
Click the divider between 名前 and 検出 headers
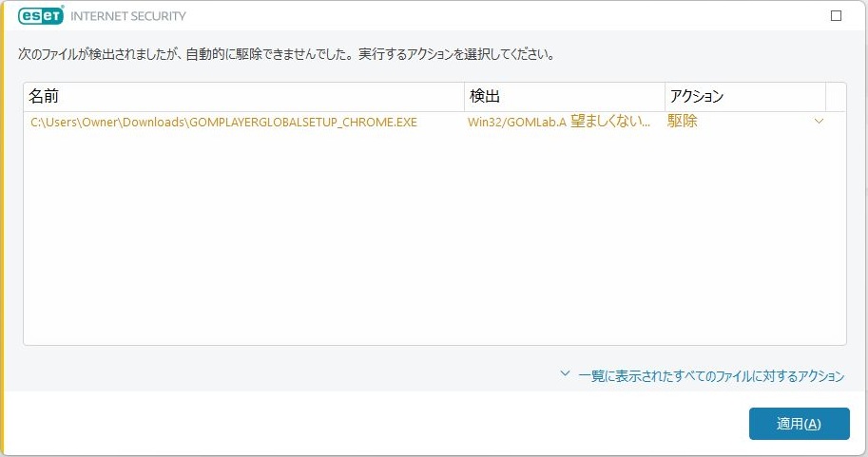464,97
